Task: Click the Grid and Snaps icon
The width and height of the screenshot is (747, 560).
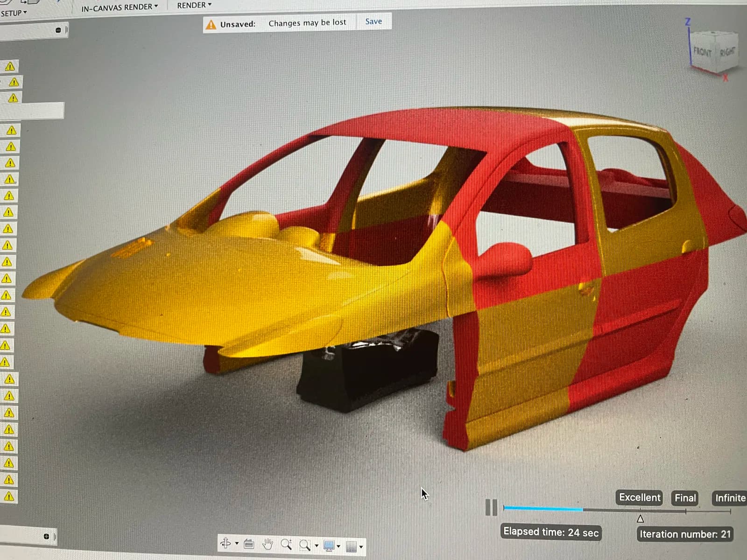Action: [352, 546]
